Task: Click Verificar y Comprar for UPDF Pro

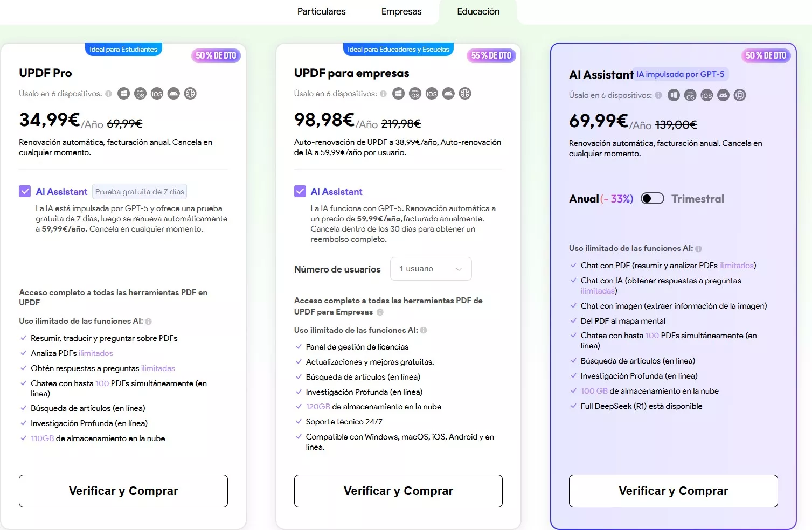Action: point(123,491)
